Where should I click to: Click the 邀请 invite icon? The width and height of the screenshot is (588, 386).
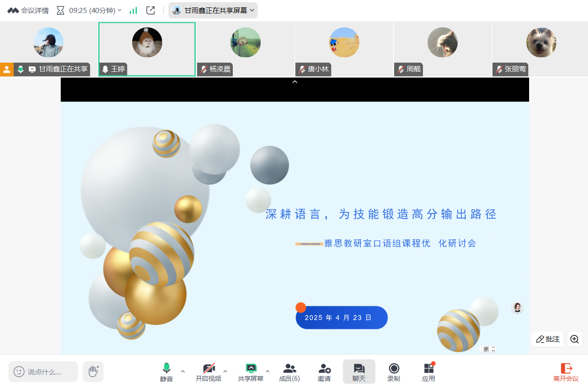[x=324, y=372]
